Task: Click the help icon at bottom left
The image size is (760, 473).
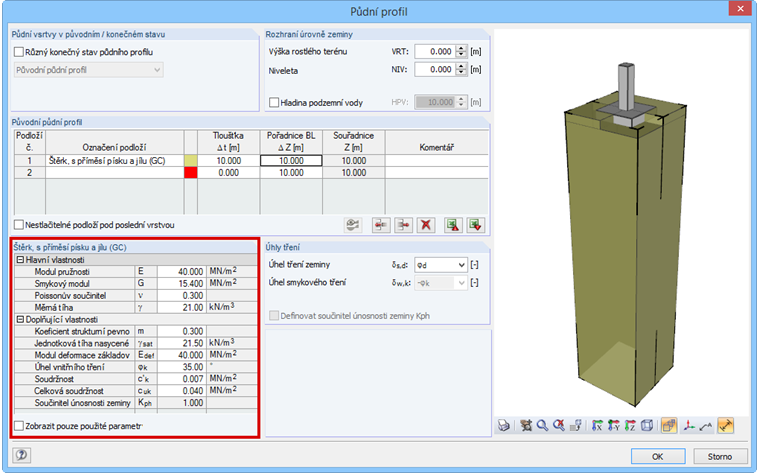Action: coord(19,455)
